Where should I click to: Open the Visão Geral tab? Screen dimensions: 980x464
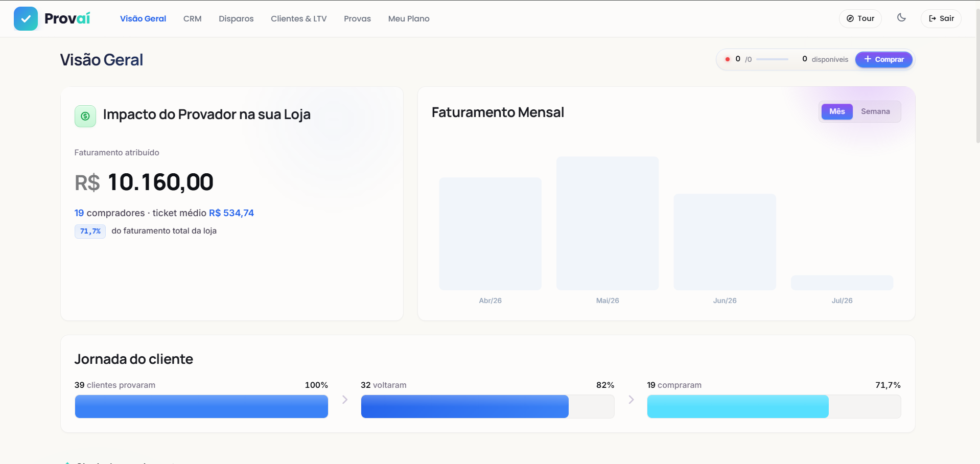coord(143,18)
